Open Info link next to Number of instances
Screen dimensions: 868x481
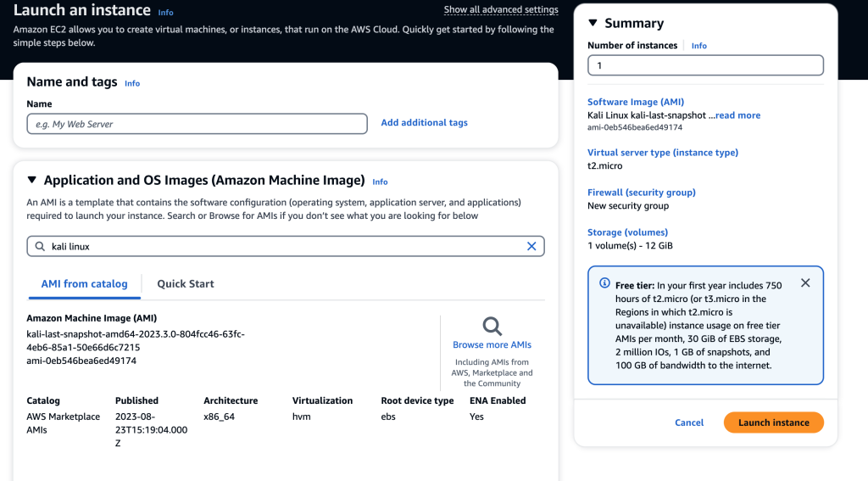coord(698,46)
